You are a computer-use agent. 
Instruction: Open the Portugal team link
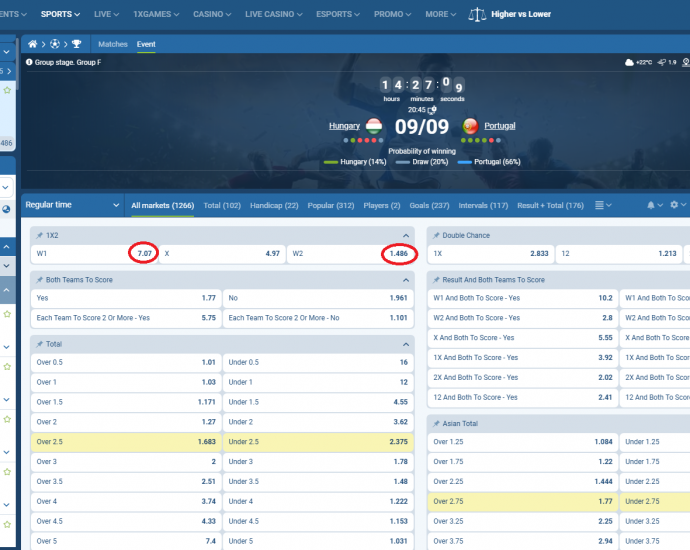tap(499, 126)
